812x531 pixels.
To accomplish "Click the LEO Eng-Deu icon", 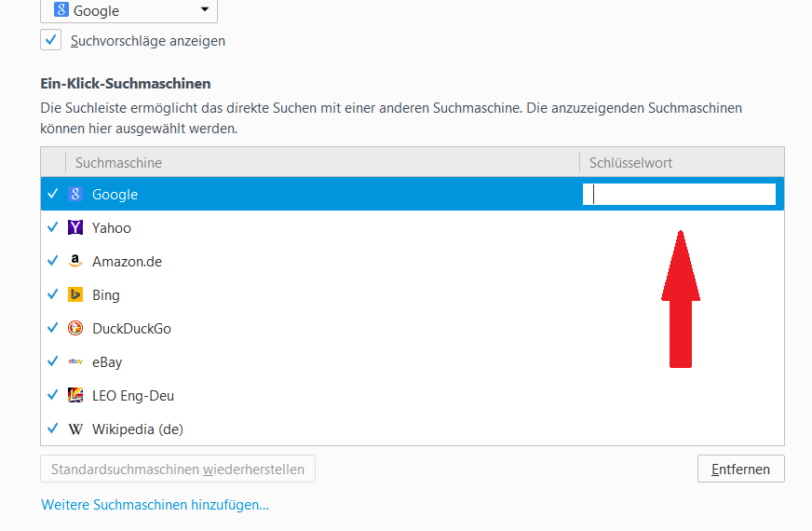I will [x=75, y=396].
